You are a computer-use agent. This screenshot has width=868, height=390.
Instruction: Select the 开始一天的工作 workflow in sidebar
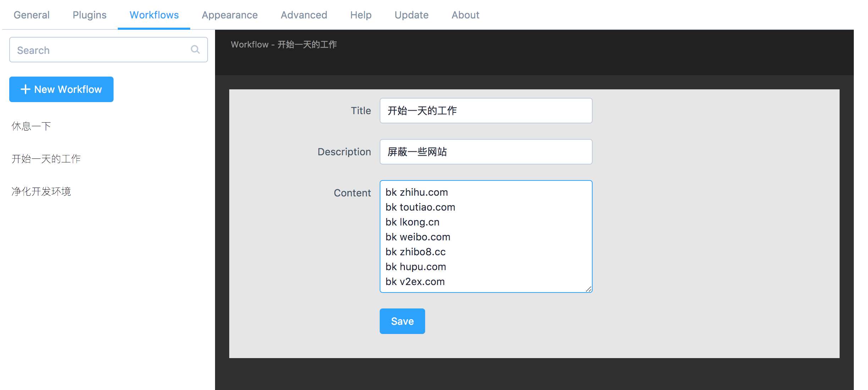click(46, 159)
